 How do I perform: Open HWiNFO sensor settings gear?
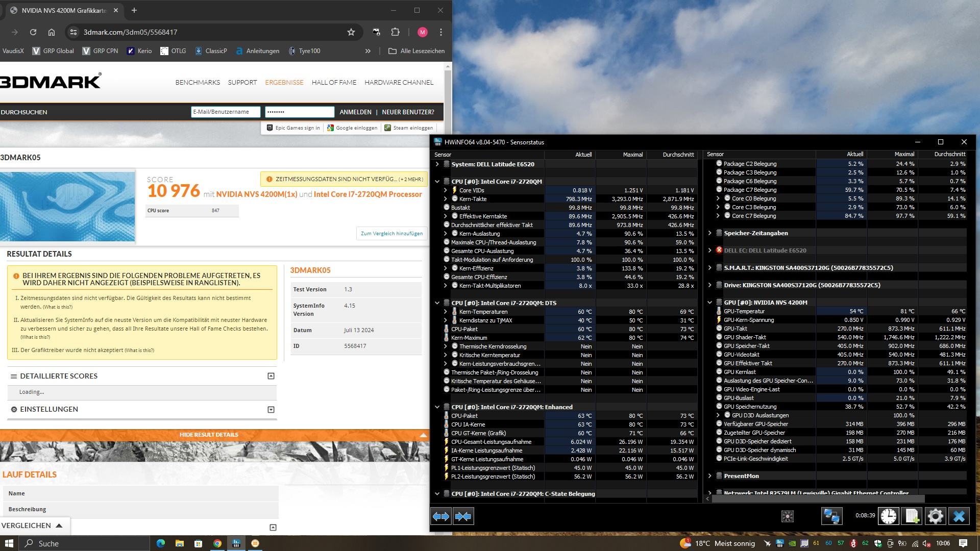click(x=935, y=516)
